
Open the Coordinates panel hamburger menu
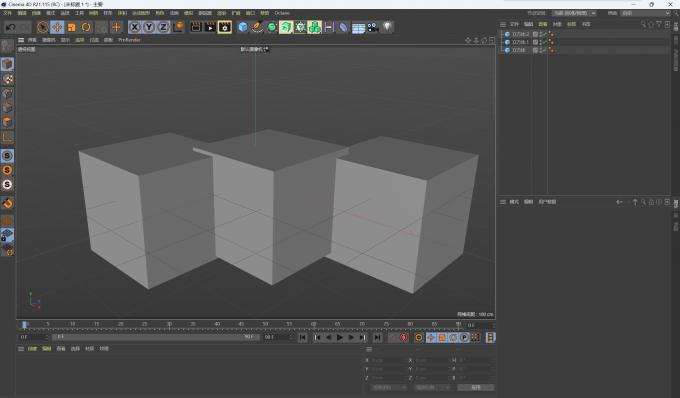[x=369, y=349]
